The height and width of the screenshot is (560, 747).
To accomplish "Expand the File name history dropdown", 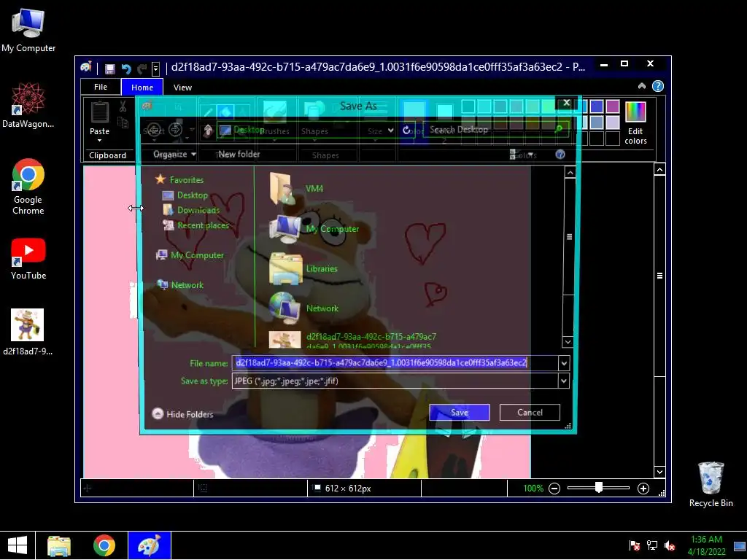I will pyautogui.click(x=564, y=363).
